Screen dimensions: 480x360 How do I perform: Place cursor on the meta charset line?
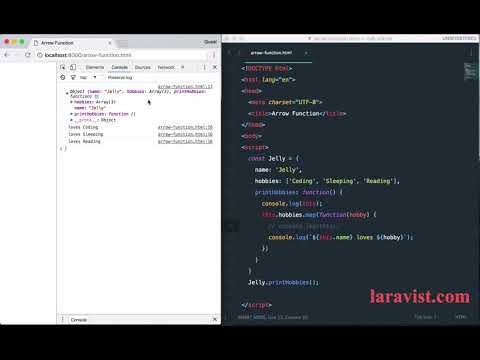pos(285,102)
